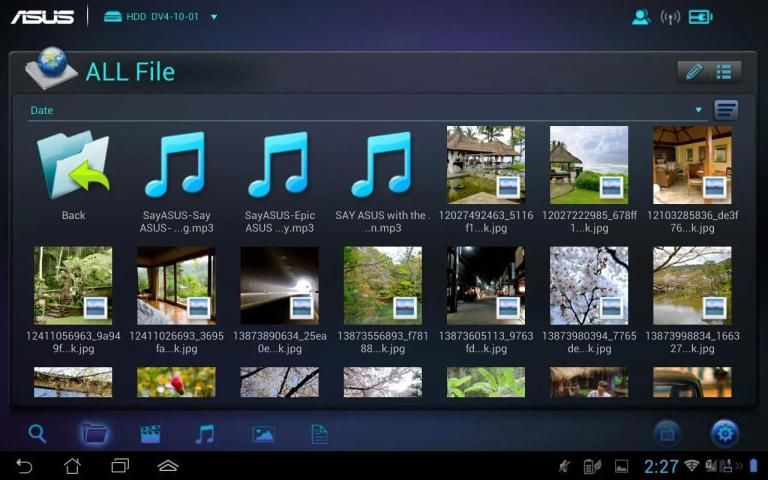
Task: Toggle list view layout
Action: click(724, 72)
